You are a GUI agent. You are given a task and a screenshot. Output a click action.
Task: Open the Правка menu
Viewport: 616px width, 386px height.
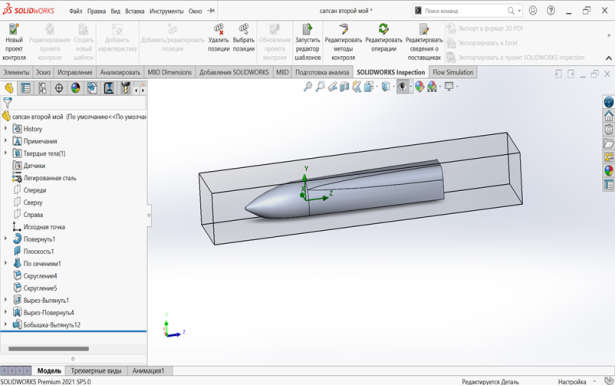tap(96, 11)
